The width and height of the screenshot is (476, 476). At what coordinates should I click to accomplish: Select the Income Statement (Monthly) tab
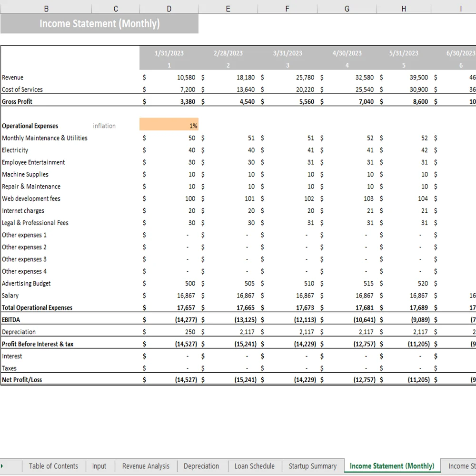pyautogui.click(x=391, y=466)
